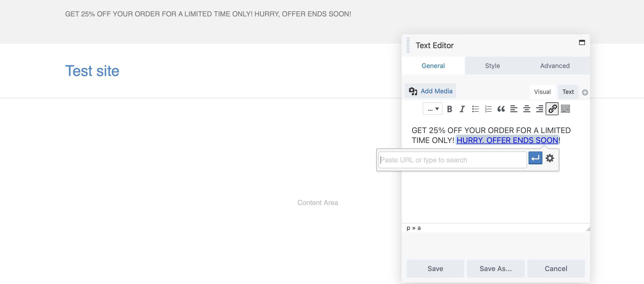Image resolution: width=644 pixels, height=284 pixels.
Task: Switch to the Text editor tab
Action: pos(568,91)
